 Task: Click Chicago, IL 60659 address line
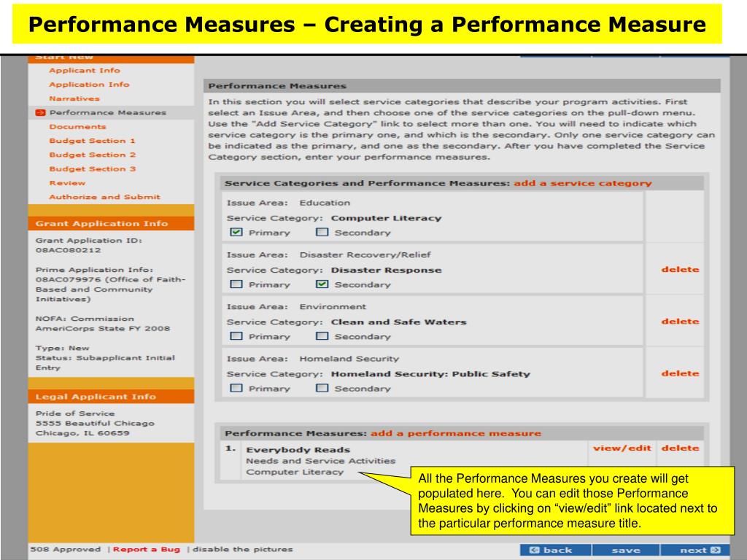click(x=82, y=433)
